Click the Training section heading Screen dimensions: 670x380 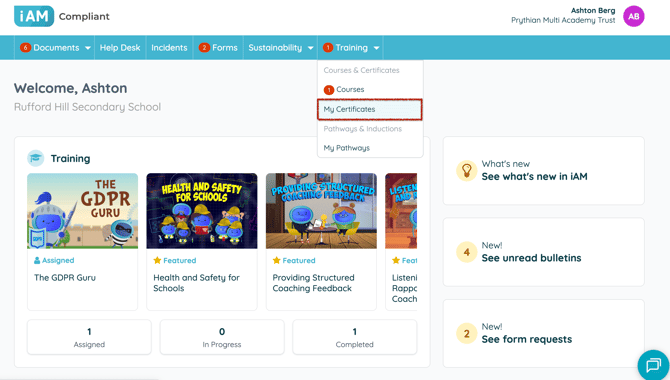(71, 159)
